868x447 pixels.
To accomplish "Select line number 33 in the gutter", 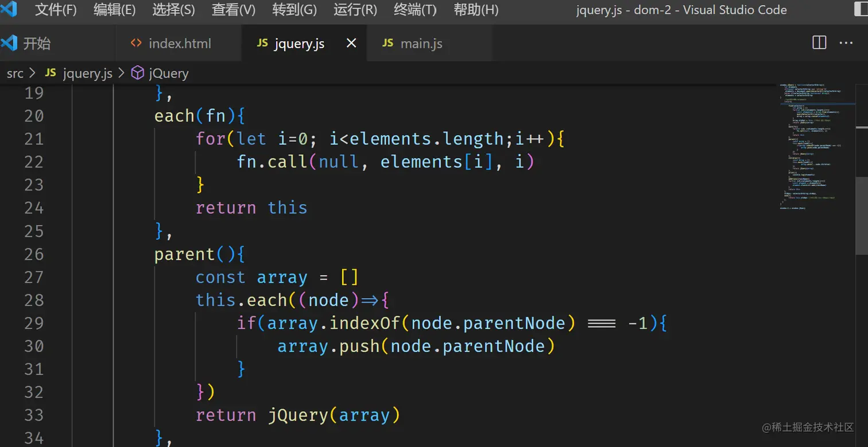I will pyautogui.click(x=34, y=415).
